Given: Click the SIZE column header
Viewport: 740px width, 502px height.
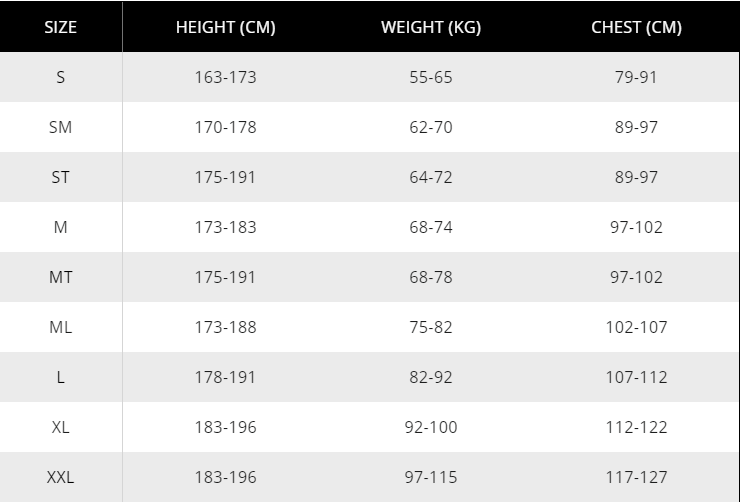Looking at the screenshot, I should pos(61,27).
